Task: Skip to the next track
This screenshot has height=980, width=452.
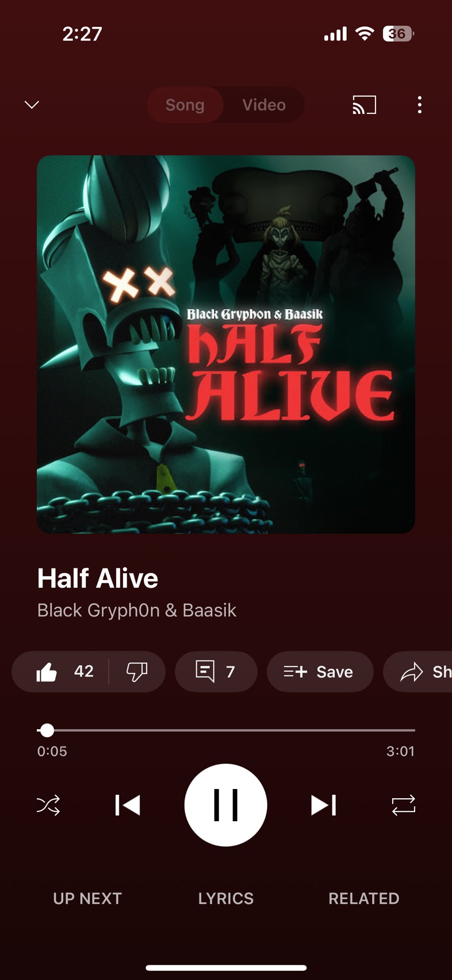Action: click(x=324, y=805)
